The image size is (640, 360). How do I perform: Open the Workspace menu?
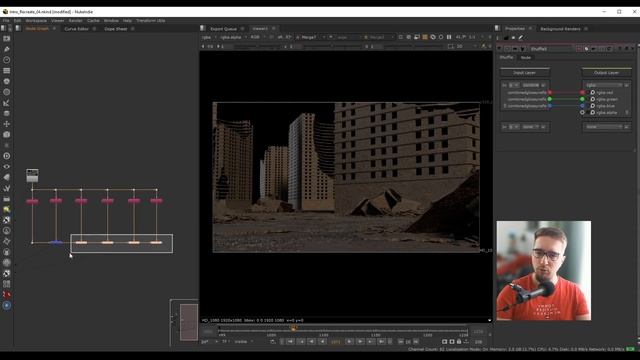click(36, 20)
